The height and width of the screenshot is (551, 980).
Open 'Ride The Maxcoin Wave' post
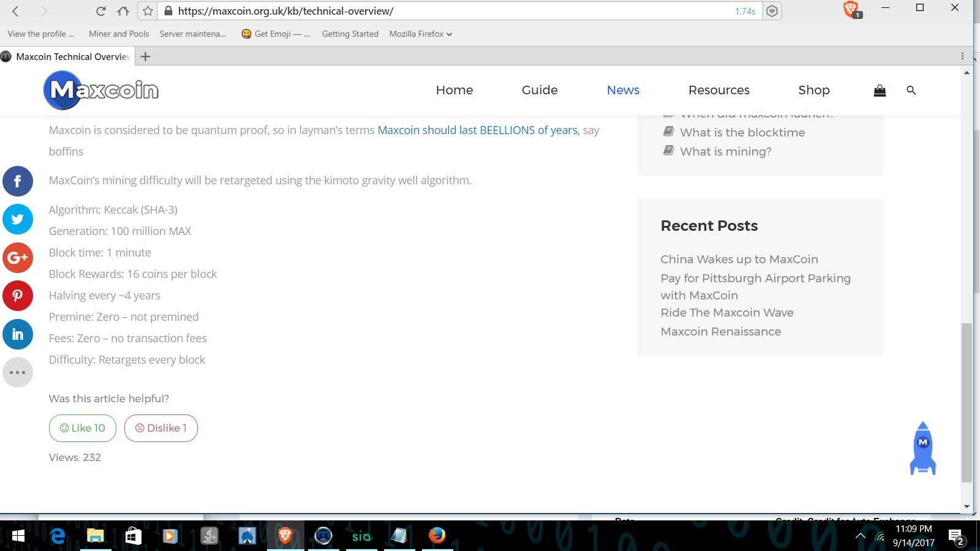(727, 312)
